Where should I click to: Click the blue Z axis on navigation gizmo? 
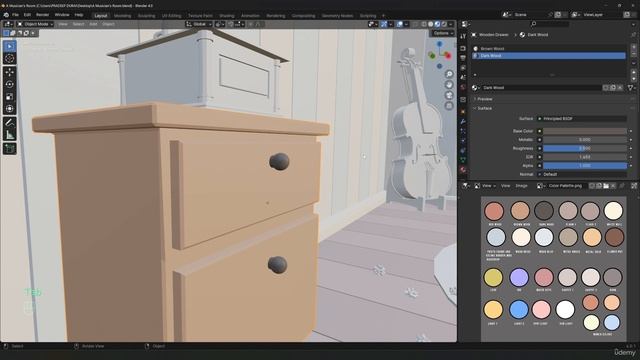pos(440,44)
